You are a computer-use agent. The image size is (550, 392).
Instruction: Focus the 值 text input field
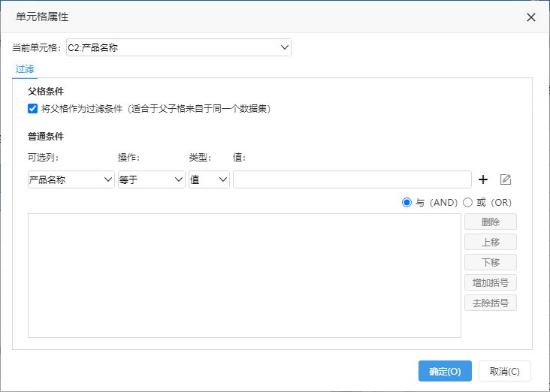tap(352, 179)
